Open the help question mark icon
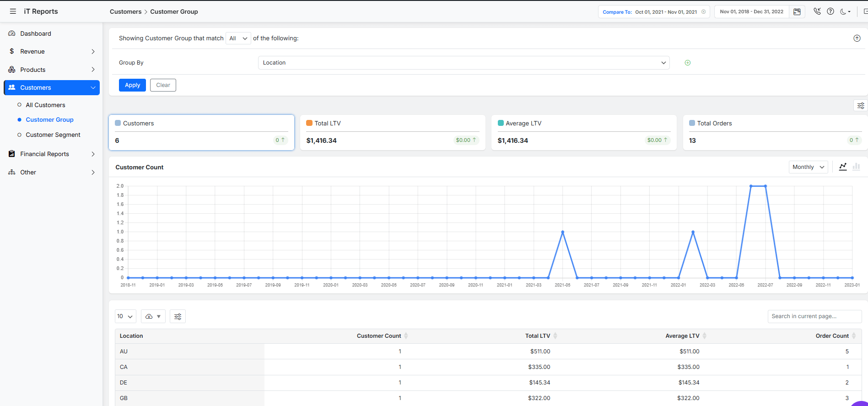 tap(830, 11)
